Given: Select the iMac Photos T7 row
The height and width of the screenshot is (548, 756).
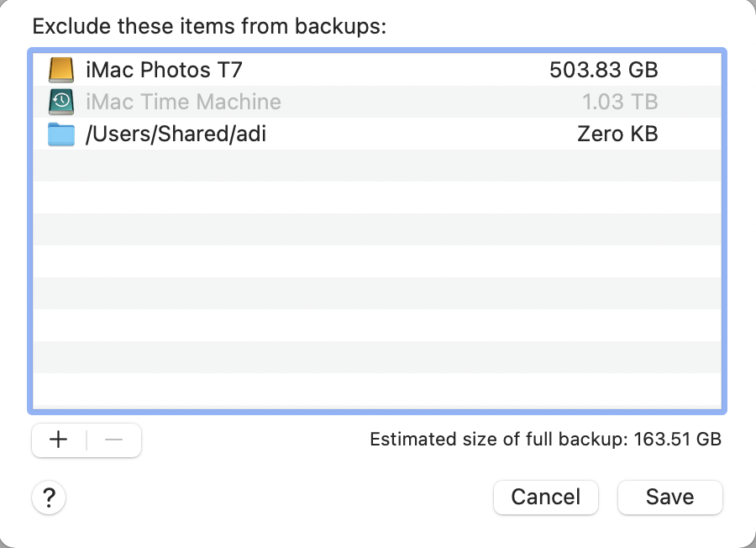Looking at the screenshot, I should [x=377, y=70].
